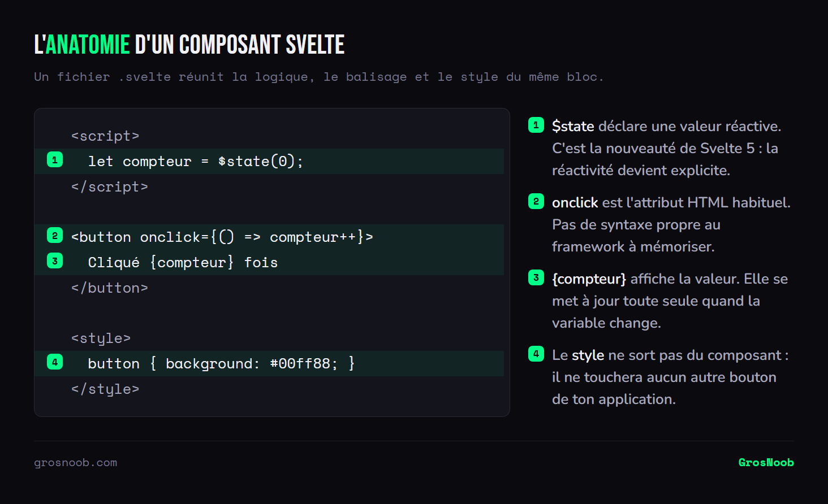This screenshot has width=828, height=504.
Task: Click the green GrosNoob logo
Action: pos(766,463)
